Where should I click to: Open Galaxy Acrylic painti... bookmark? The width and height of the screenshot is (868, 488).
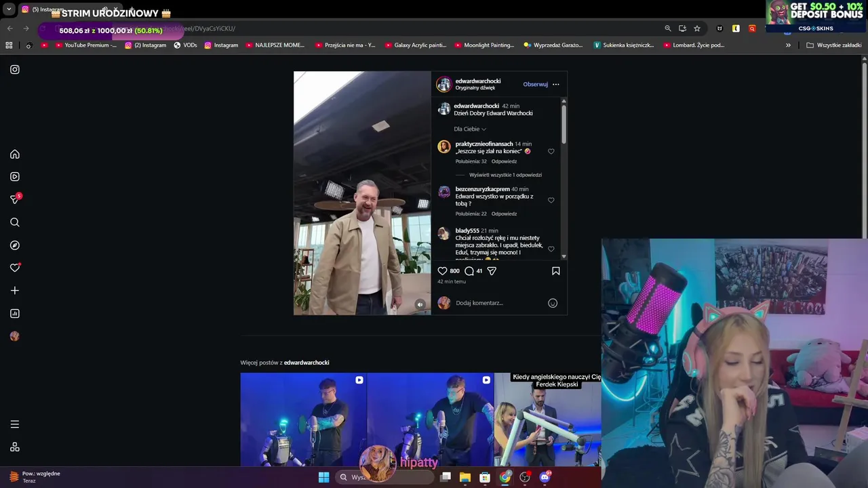tap(416, 45)
